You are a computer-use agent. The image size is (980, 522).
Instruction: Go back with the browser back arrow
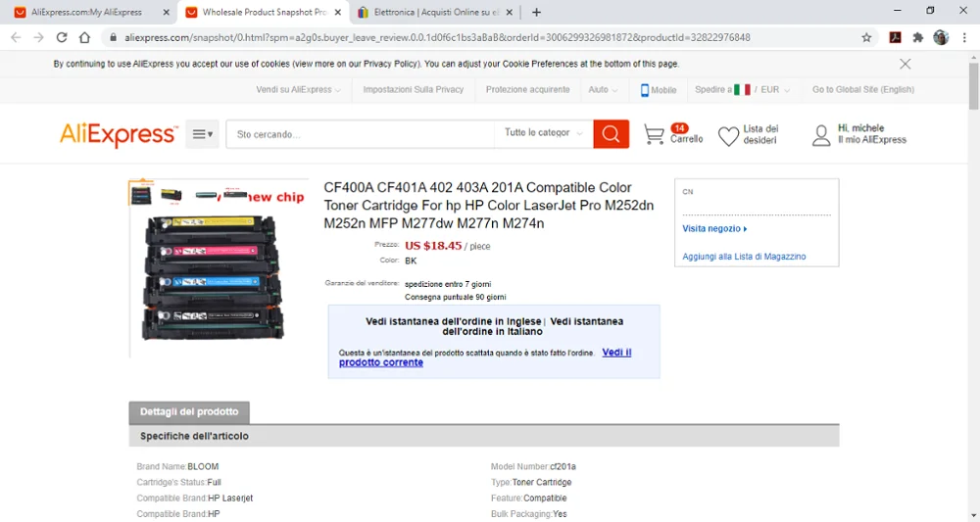(x=16, y=37)
